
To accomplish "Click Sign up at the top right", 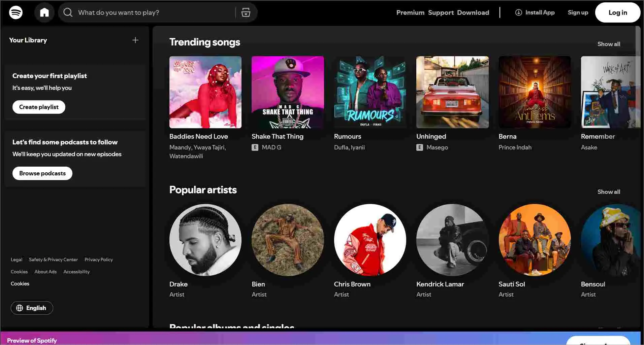I will click(578, 12).
